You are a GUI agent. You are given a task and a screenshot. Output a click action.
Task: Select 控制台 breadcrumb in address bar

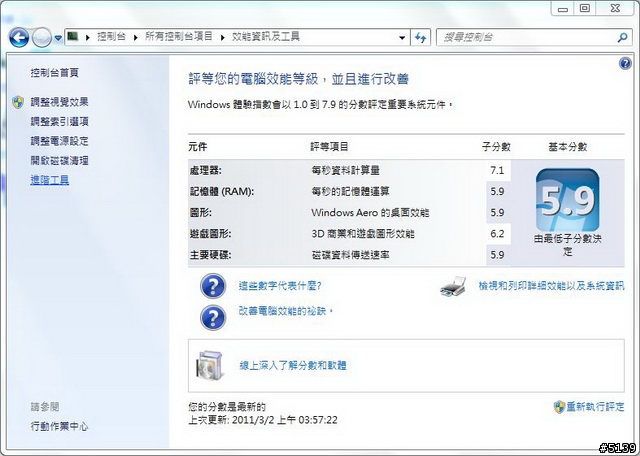[x=111, y=37]
